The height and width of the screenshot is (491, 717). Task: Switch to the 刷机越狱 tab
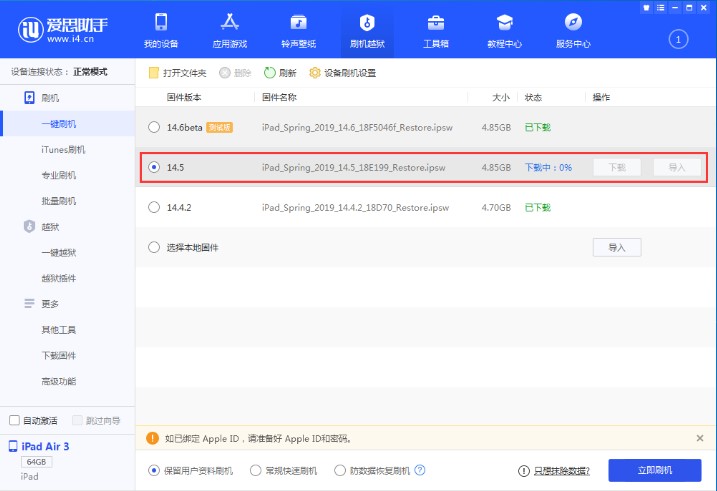pos(367,30)
